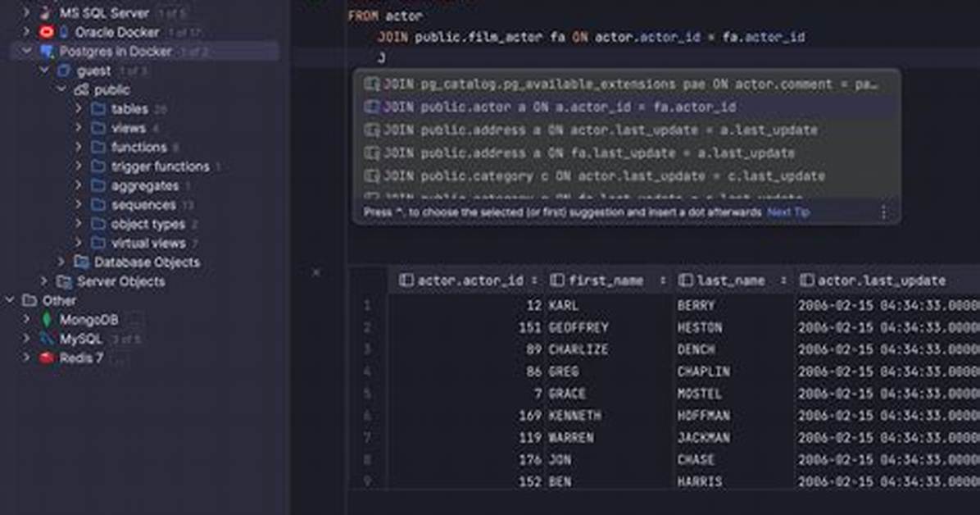Collapse the public schema node
The width and height of the screenshot is (980, 515).
click(61, 89)
